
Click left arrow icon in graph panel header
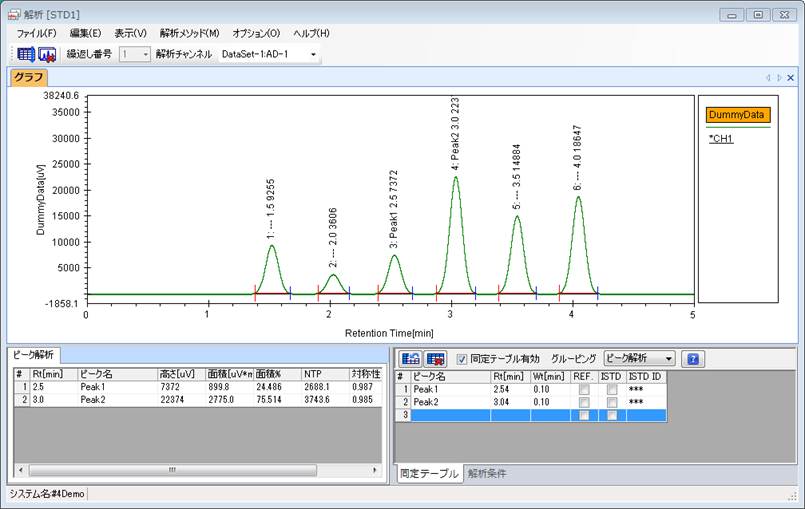(x=768, y=77)
